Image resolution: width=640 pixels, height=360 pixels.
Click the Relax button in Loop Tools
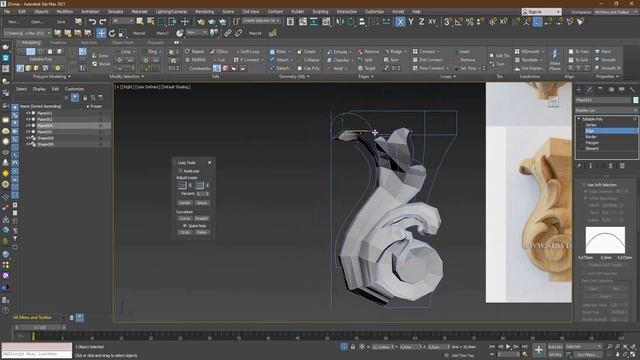pyautogui.click(x=202, y=232)
